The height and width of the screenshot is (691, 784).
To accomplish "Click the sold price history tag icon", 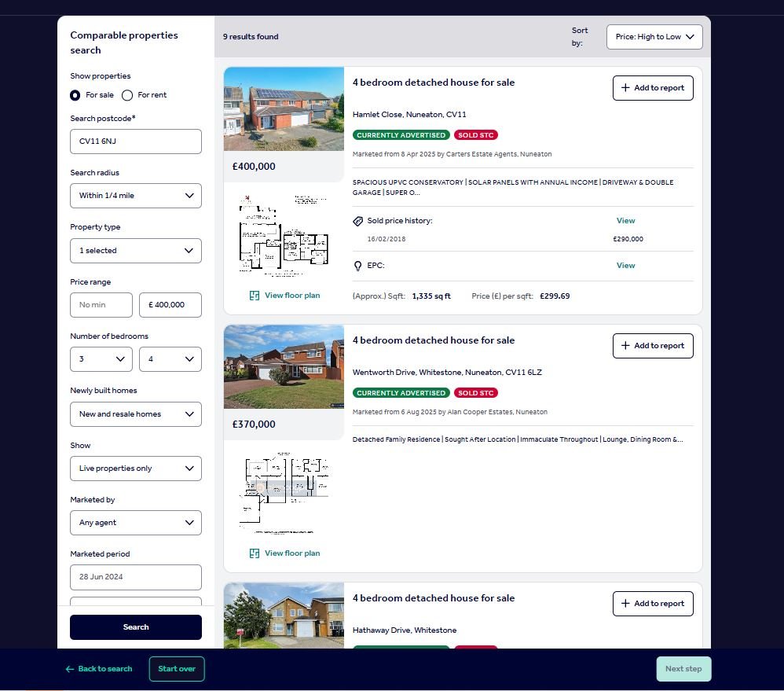I will tap(358, 221).
